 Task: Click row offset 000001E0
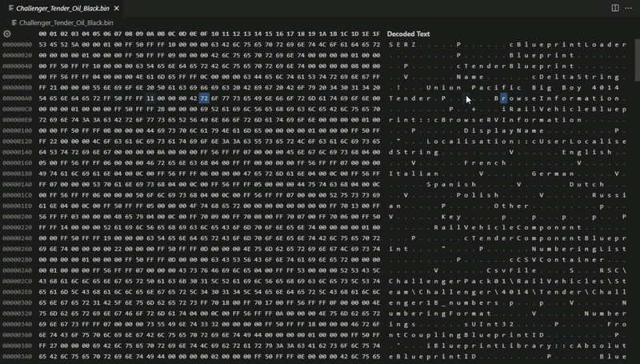click(x=17, y=206)
